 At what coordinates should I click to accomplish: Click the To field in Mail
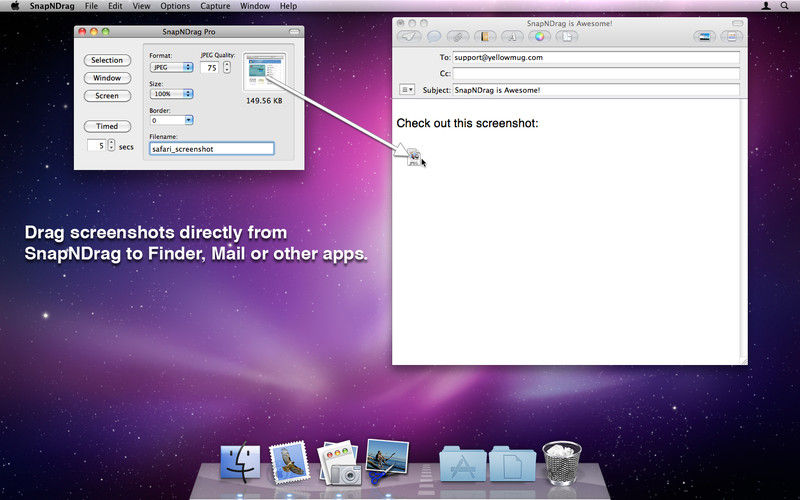coord(596,57)
